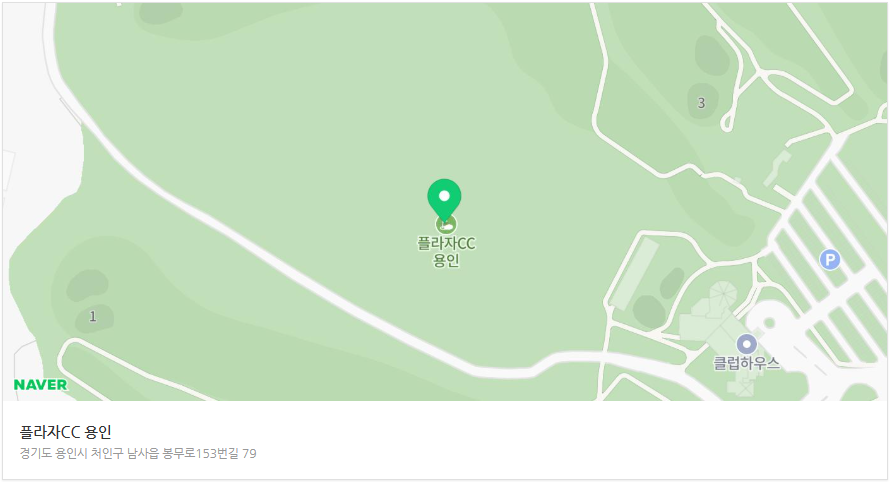Click the golf course icon beneath the pin
The width and height of the screenshot is (890, 482).
click(446, 225)
